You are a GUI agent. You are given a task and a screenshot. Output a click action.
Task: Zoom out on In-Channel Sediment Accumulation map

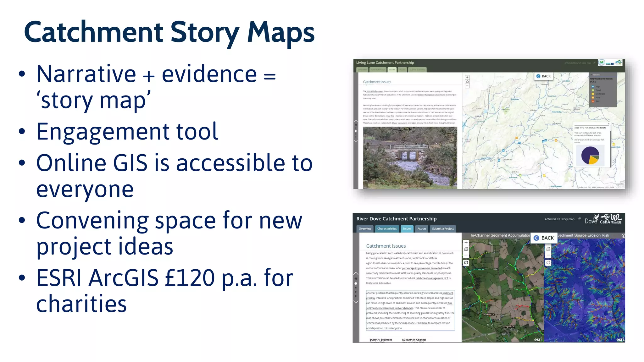466,255
